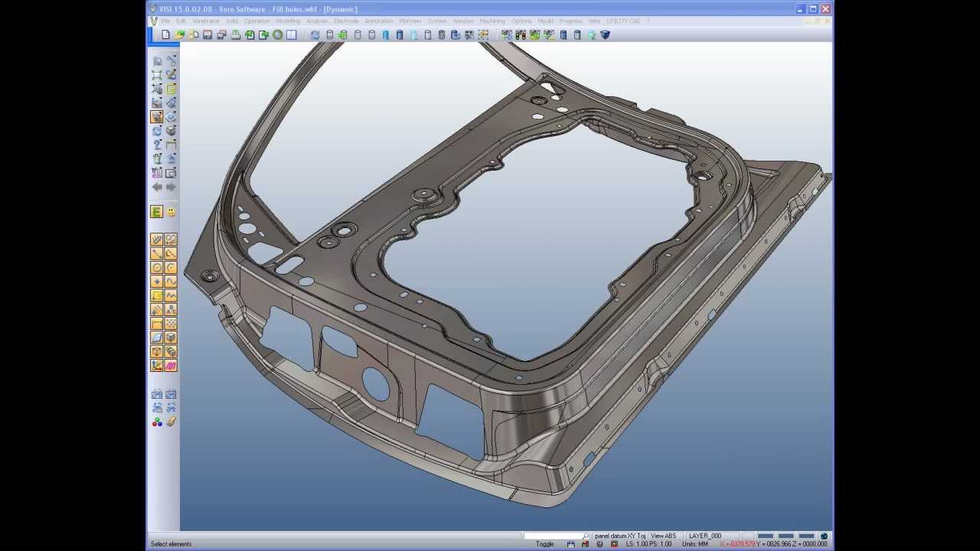Click the green E icon in left toolbar
The height and width of the screenshot is (551, 980).
point(157,212)
